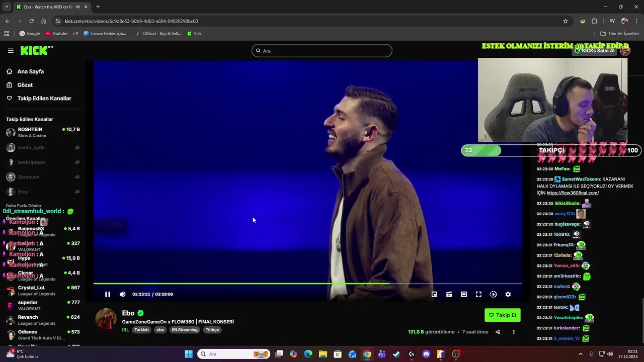Click the Kick search field
644x362 pixels.
pyautogui.click(x=322, y=51)
